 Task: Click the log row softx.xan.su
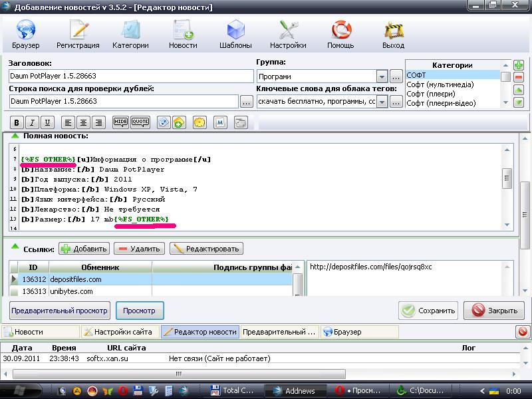(261, 358)
